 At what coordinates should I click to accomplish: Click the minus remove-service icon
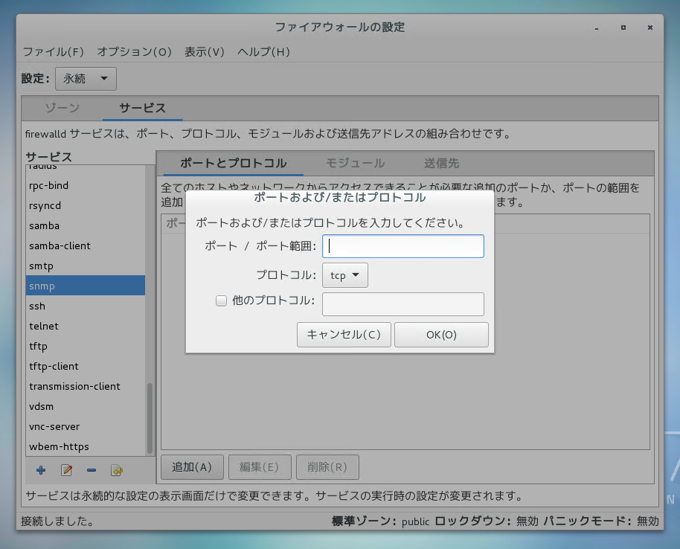click(91, 470)
